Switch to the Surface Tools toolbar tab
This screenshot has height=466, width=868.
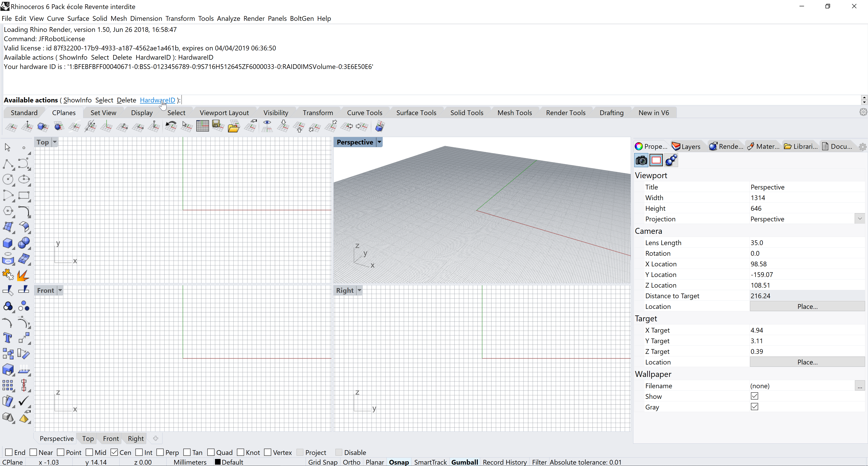pos(416,113)
